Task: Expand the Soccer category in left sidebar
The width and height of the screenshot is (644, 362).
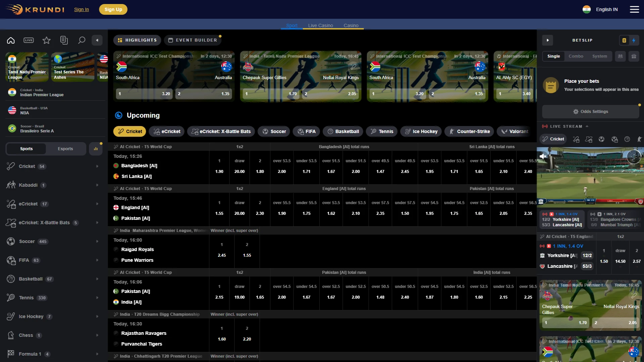Action: (x=97, y=241)
